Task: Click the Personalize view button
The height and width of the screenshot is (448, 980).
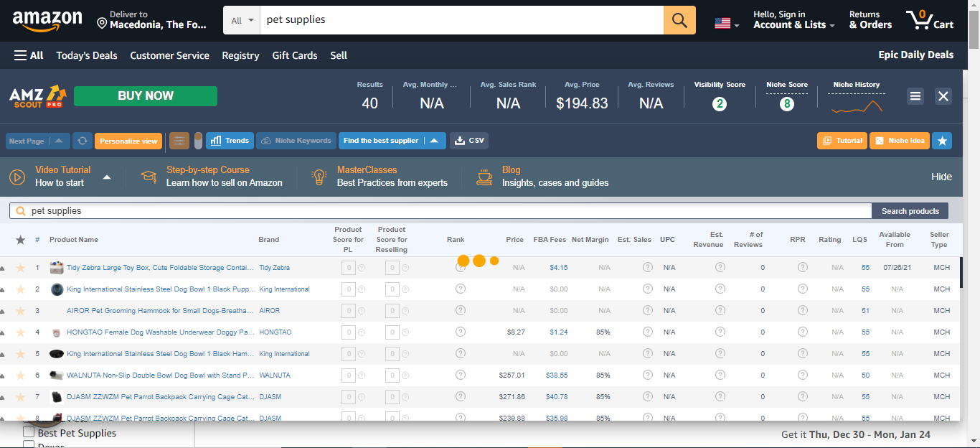Action: 128,141
